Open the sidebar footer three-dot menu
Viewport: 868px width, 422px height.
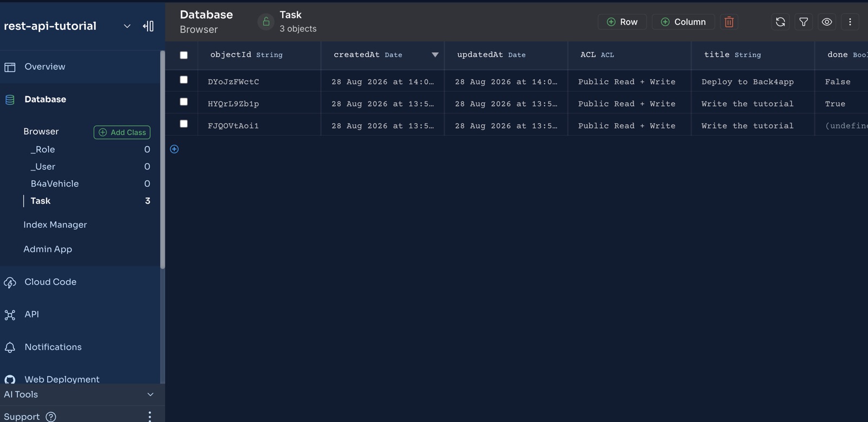pyautogui.click(x=150, y=417)
